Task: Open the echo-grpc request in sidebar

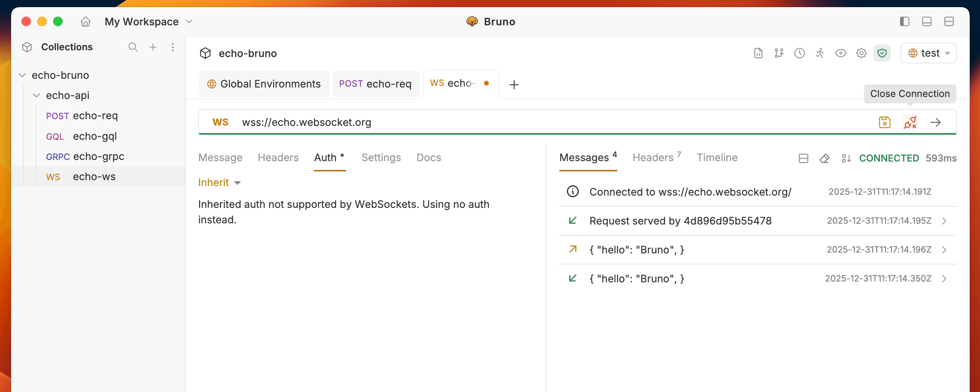Action: point(98,156)
